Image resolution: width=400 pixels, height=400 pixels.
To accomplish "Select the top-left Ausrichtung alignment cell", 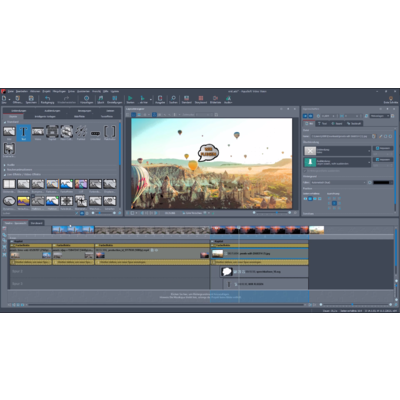I will click(x=329, y=198).
